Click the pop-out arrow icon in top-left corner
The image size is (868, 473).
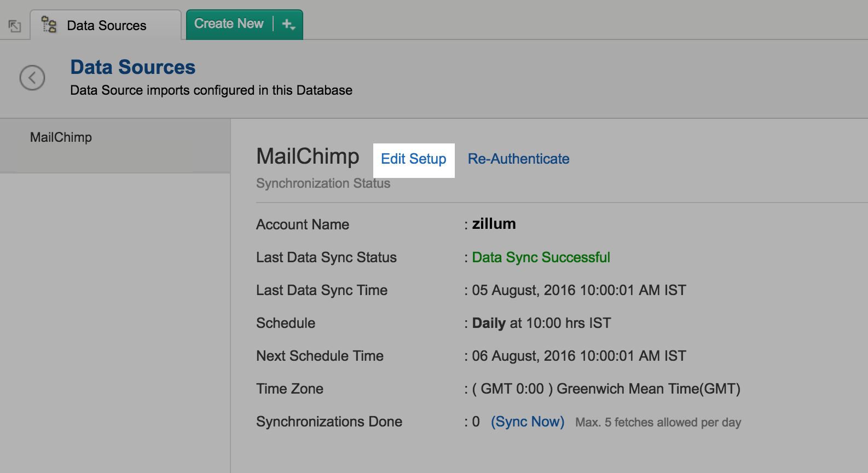click(x=15, y=26)
